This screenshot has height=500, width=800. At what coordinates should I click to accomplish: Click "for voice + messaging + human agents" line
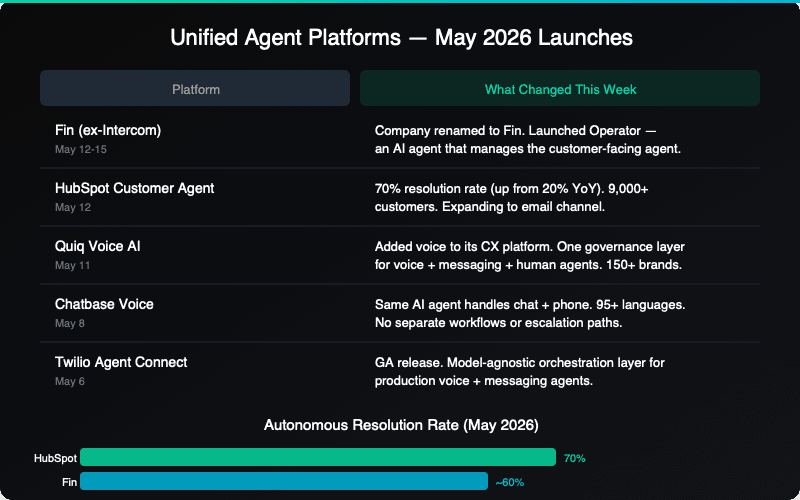488,265
